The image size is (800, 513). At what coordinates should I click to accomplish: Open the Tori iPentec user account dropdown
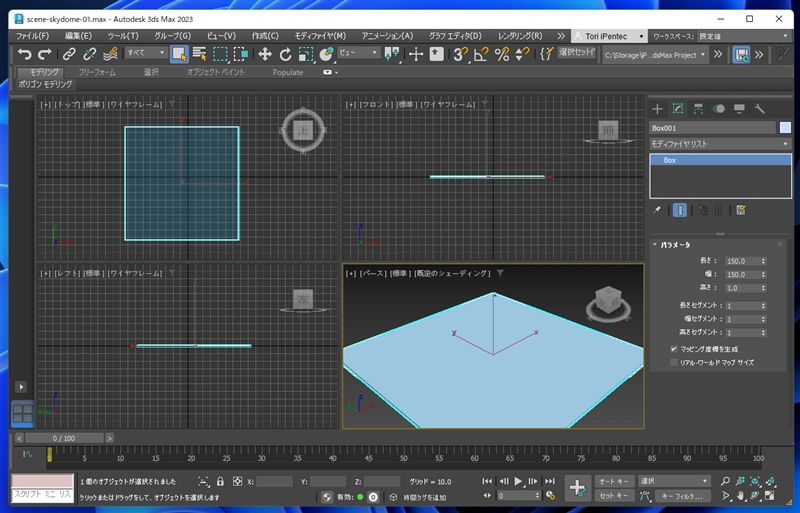(609, 36)
